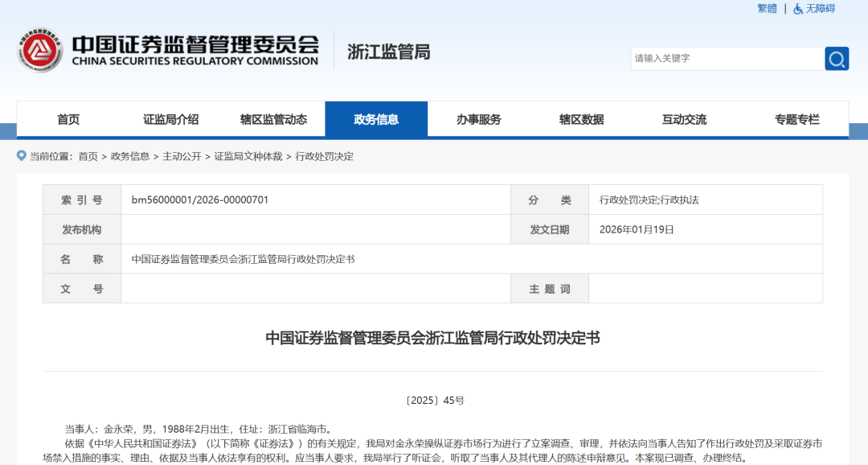Click the search magnifier button
The image size is (868, 465).
[x=837, y=59]
